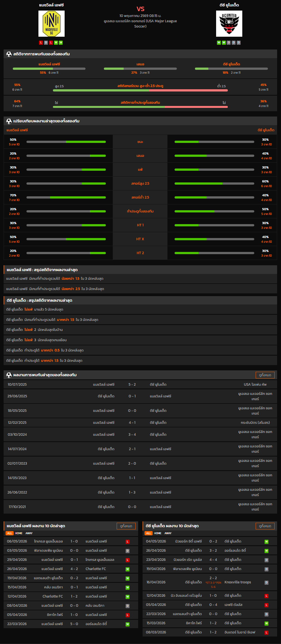Select HOME filter in D.C. United last 10 matches

pyautogui.click(x=158, y=533)
